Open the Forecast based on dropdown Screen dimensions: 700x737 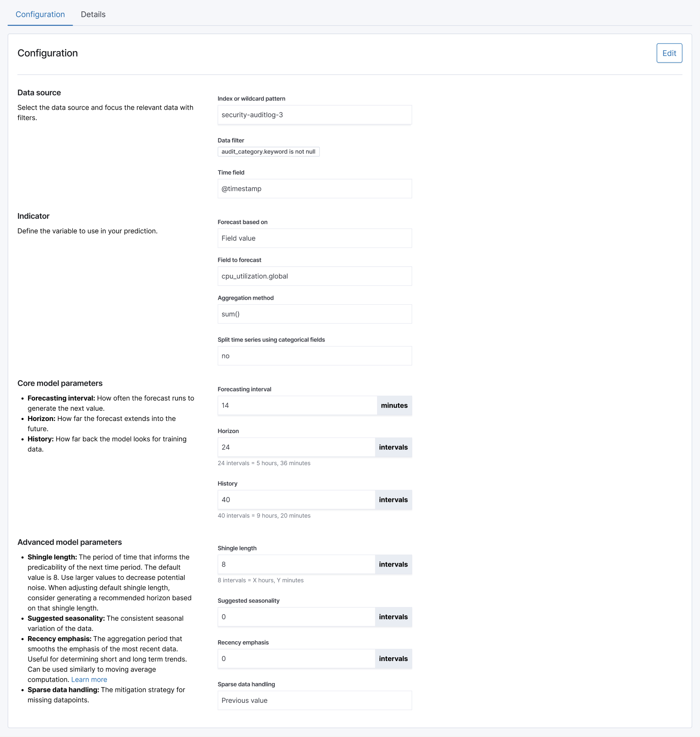click(x=314, y=238)
